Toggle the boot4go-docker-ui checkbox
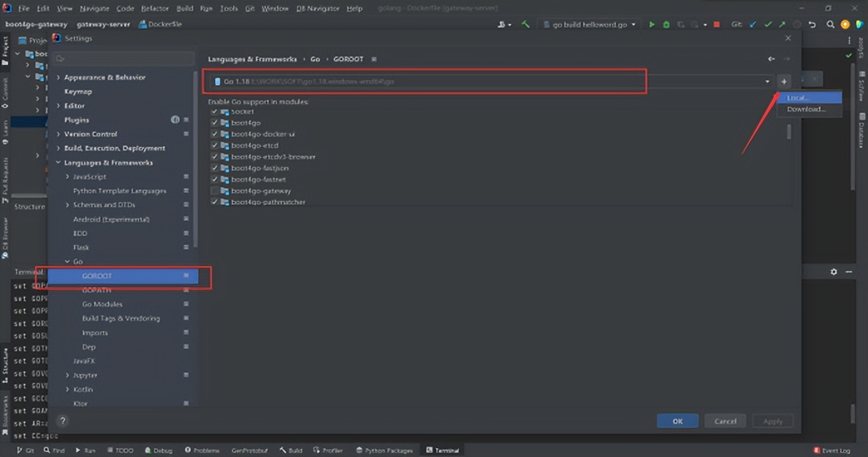The width and height of the screenshot is (868, 457). point(215,134)
